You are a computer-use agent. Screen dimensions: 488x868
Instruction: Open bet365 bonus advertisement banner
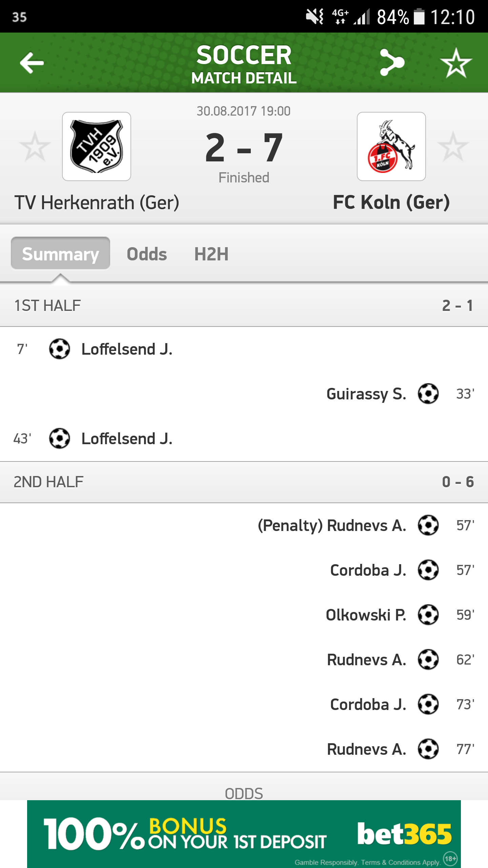(x=244, y=834)
